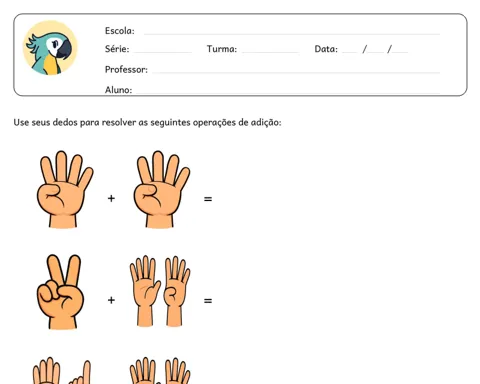Click the instruction text about addition
This screenshot has width=480, height=384.
tap(147, 122)
